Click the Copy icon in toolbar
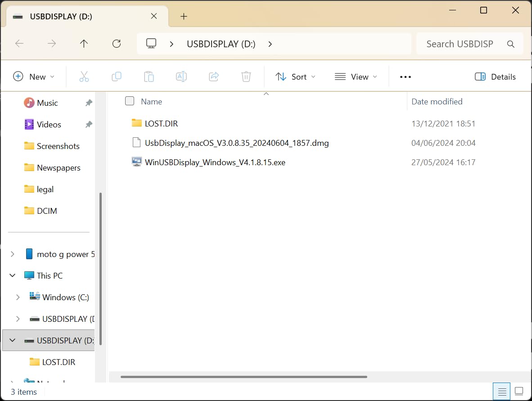532x401 pixels. click(117, 77)
